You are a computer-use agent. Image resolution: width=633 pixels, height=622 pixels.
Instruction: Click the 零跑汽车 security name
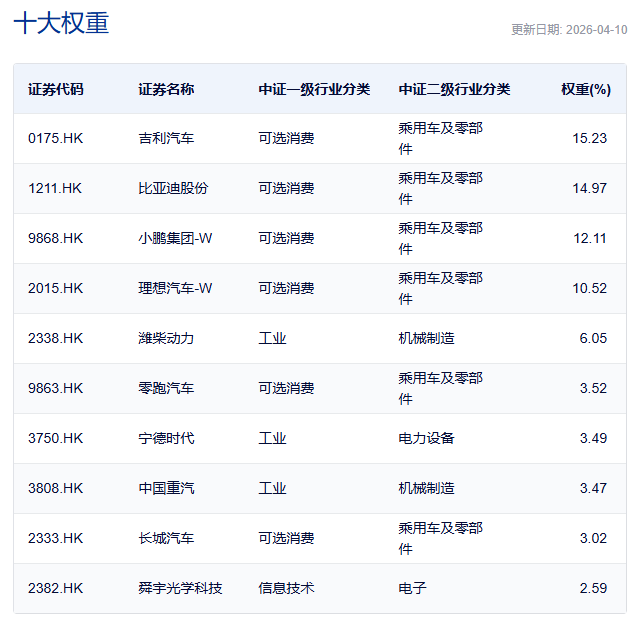(166, 388)
